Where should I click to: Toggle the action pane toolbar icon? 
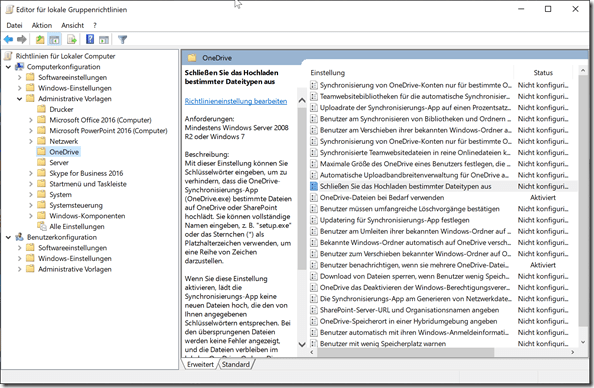coord(104,39)
